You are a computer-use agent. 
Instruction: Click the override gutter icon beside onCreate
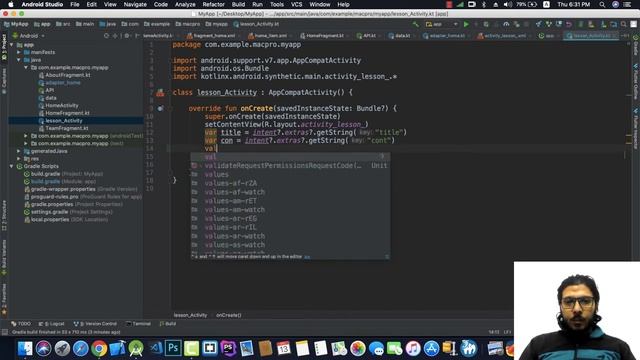coord(160,109)
